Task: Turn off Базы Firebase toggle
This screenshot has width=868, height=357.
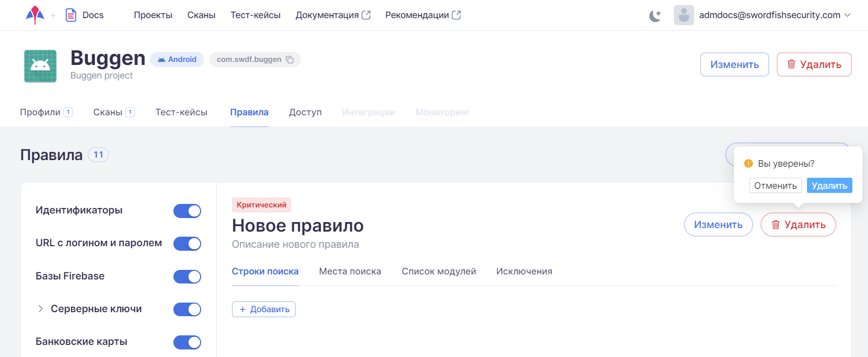Action: point(187,276)
